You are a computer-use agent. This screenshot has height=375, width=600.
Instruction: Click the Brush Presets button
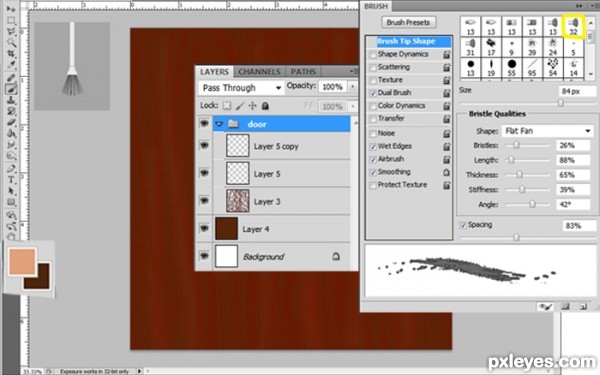[x=408, y=23]
